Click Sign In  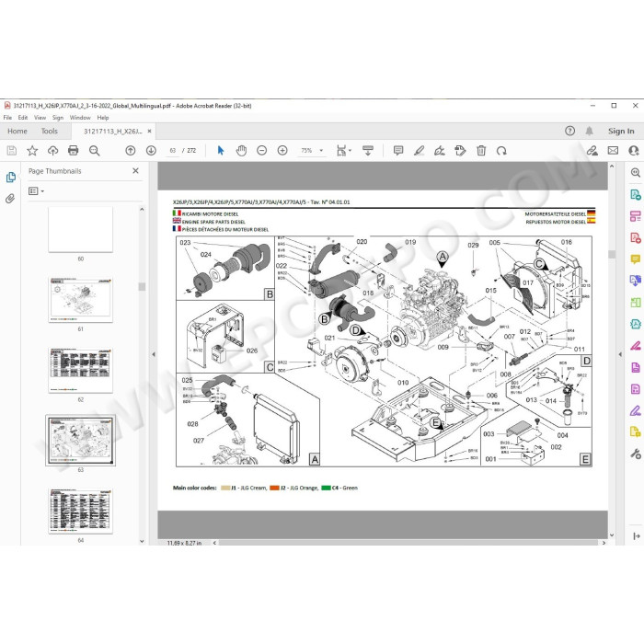coord(621,131)
